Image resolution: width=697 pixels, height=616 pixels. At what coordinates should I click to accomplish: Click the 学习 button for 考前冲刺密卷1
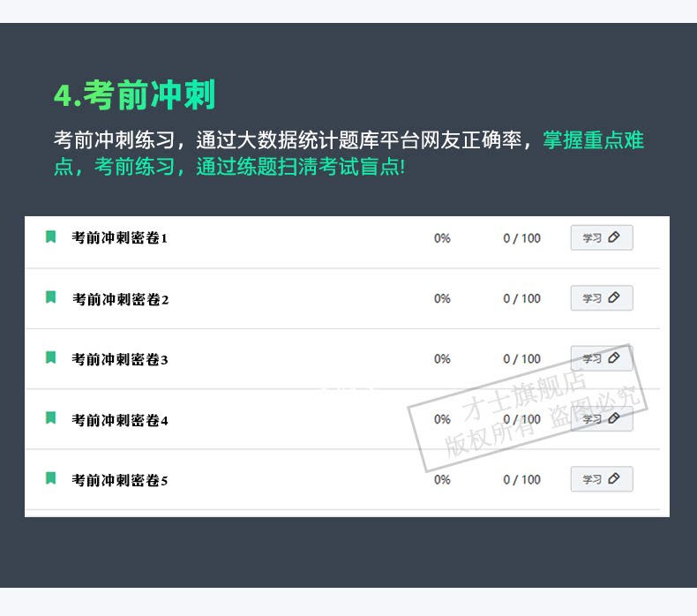click(601, 238)
